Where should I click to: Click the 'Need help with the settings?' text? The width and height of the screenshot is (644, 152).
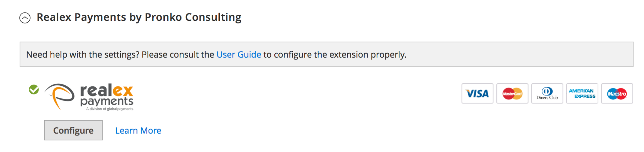(x=83, y=54)
